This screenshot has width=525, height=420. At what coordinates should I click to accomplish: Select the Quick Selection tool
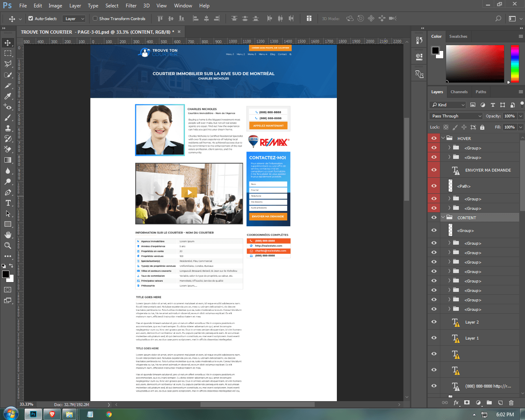(8, 75)
